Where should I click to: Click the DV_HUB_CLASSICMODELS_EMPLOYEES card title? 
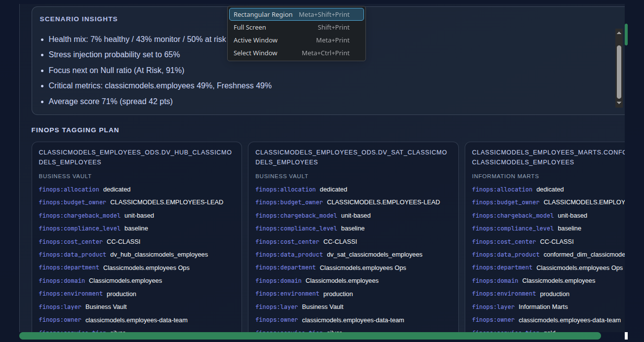tap(135, 157)
